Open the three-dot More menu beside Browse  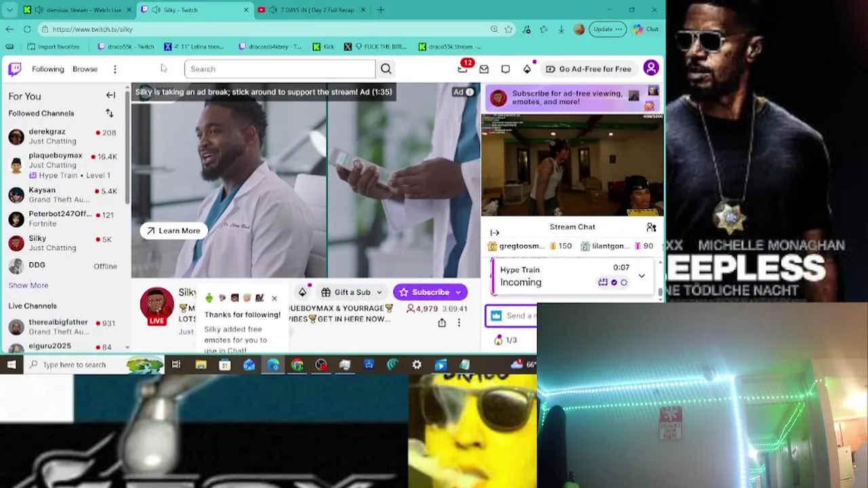tap(115, 69)
